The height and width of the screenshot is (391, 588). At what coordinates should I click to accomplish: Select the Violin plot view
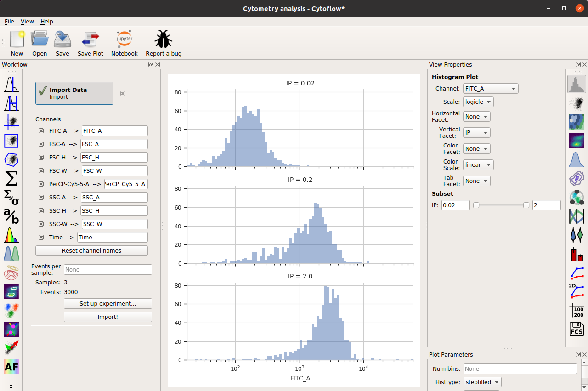point(576,235)
